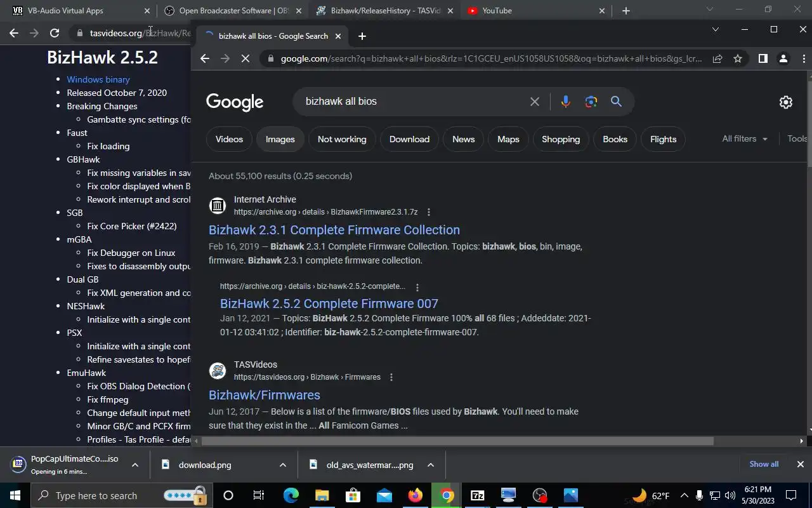Screen dimensions: 812x508
Task: Open Chrome three-dot menu in front window
Action: point(804,58)
